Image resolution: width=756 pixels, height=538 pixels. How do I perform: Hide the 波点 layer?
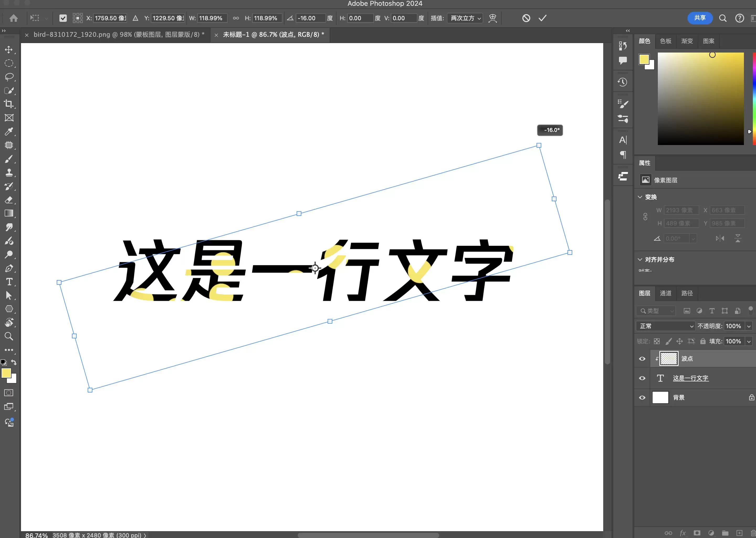(x=642, y=358)
